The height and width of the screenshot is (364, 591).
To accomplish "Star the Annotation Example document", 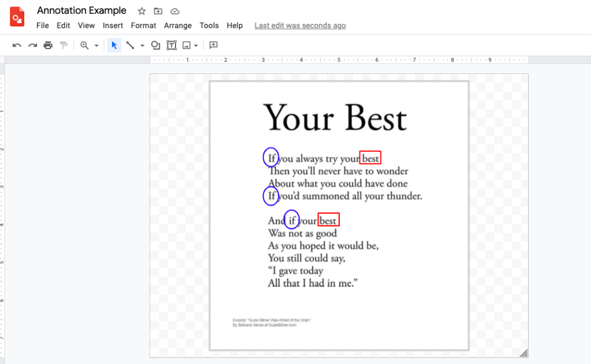I will click(142, 12).
